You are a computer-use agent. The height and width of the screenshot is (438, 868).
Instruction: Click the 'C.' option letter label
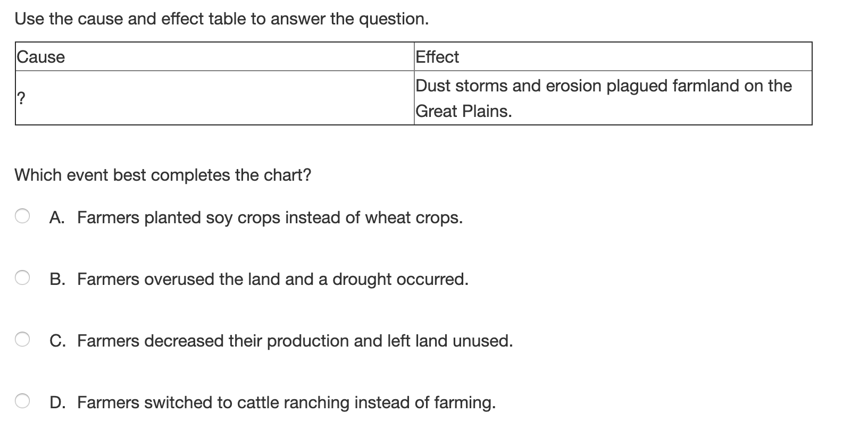tap(57, 341)
